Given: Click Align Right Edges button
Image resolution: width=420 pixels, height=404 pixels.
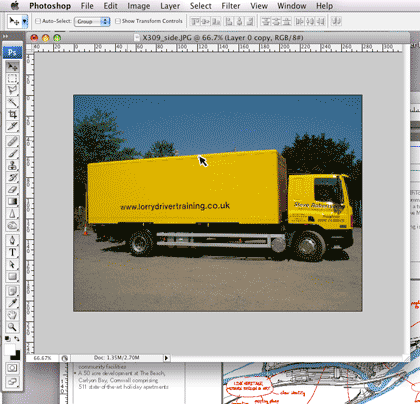Looking at the screenshot, I should pyautogui.click(x=250, y=22).
